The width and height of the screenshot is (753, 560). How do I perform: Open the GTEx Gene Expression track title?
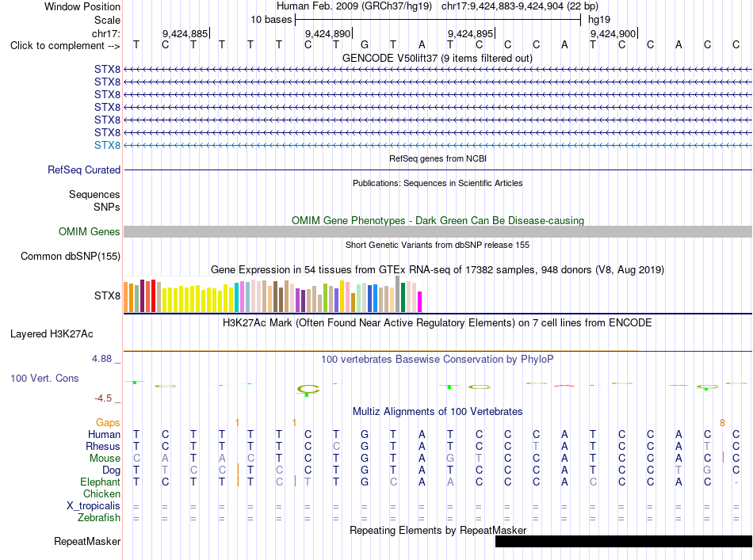coord(437,269)
